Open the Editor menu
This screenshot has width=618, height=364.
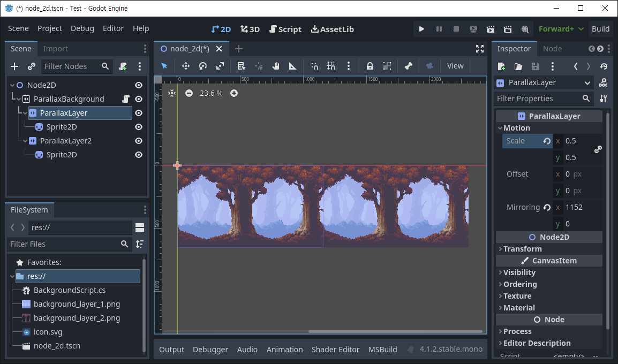113,28
